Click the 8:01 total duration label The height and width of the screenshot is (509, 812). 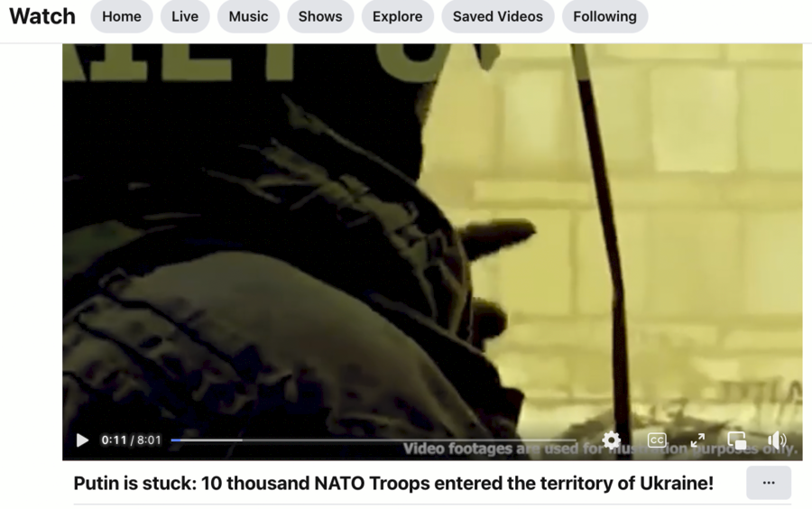pos(149,440)
